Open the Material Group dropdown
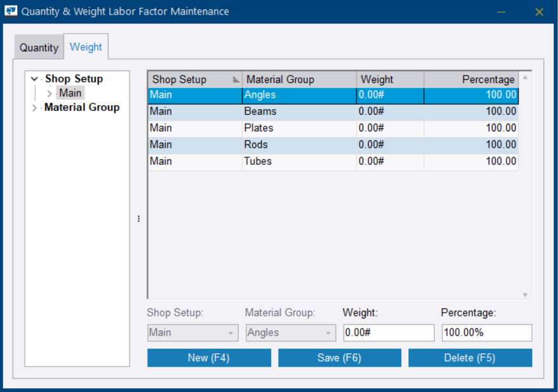The image size is (558, 392). pyautogui.click(x=328, y=333)
